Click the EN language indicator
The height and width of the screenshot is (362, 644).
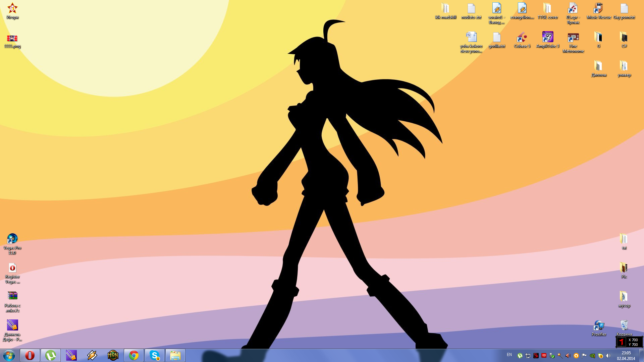pyautogui.click(x=509, y=355)
